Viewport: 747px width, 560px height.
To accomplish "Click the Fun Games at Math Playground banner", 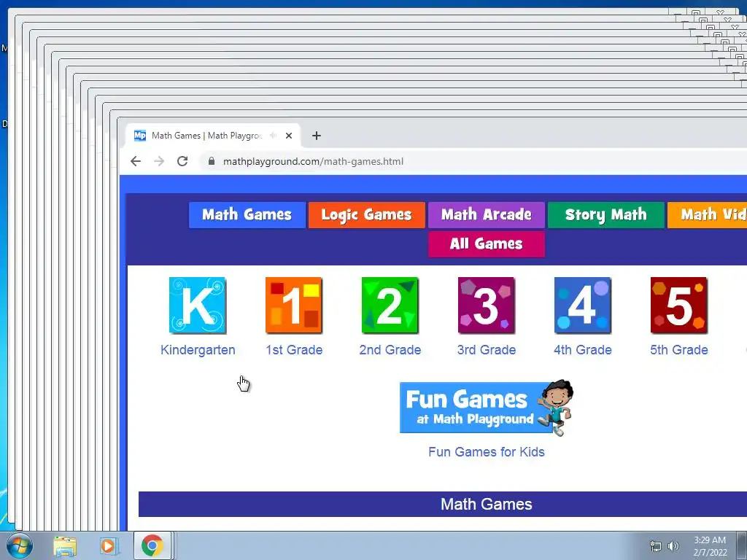I will click(x=486, y=408).
